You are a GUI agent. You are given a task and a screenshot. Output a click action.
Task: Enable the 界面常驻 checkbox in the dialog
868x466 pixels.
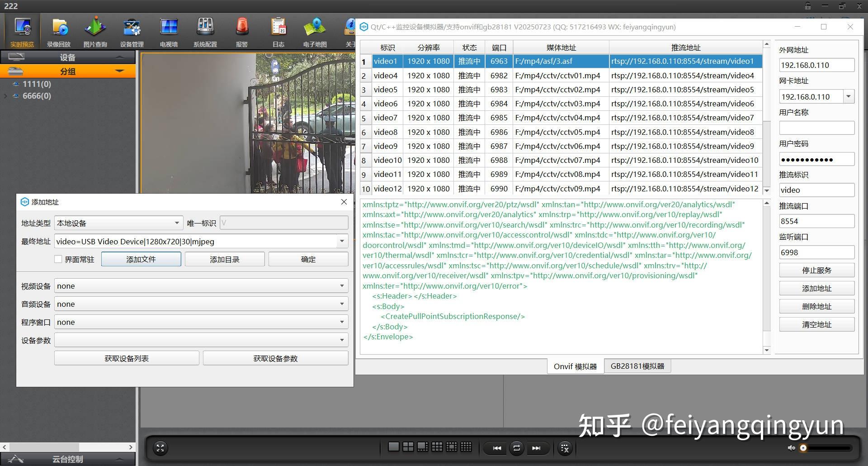pos(58,259)
